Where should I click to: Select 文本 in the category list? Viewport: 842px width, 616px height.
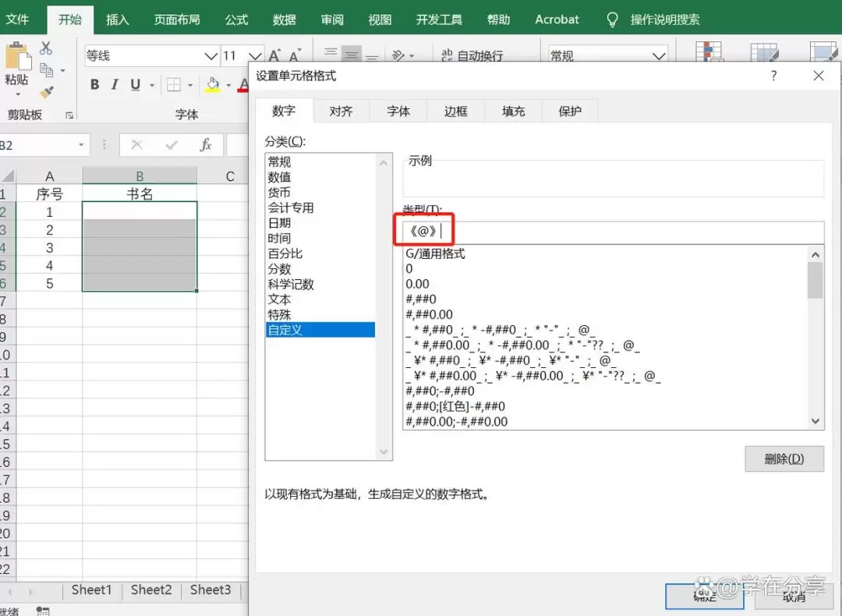click(x=279, y=299)
